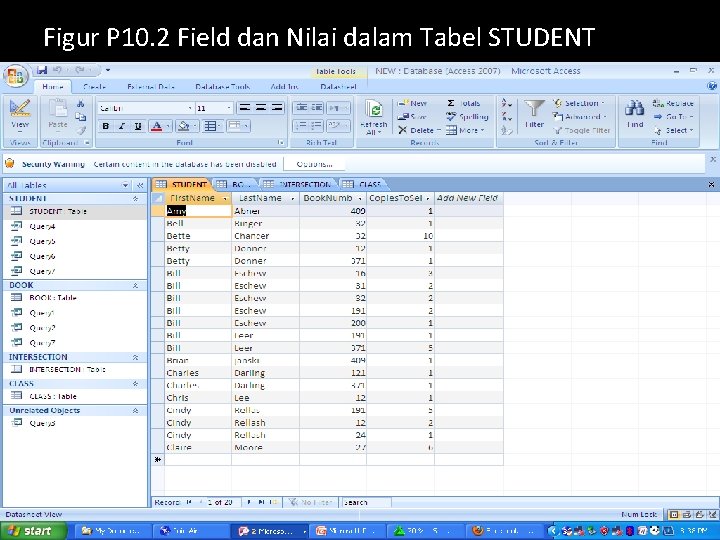
Task: Click the security warning Options button
Action: pos(314,164)
